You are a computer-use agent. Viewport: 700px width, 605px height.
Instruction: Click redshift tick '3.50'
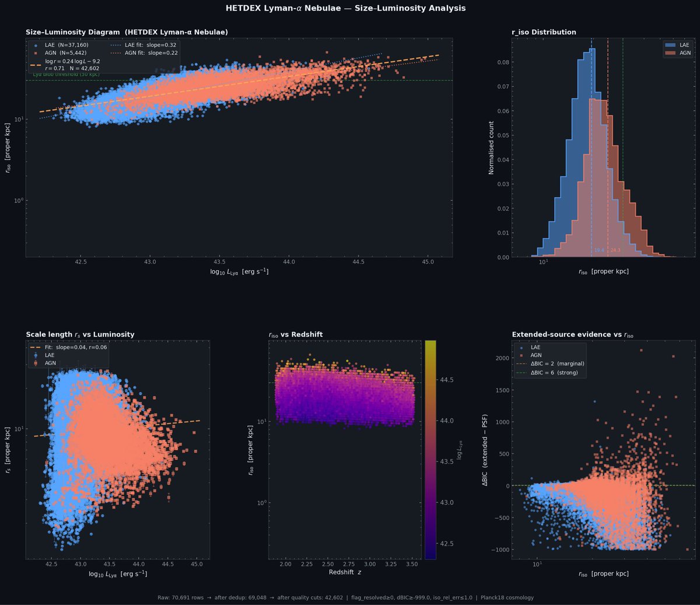tap(412, 565)
